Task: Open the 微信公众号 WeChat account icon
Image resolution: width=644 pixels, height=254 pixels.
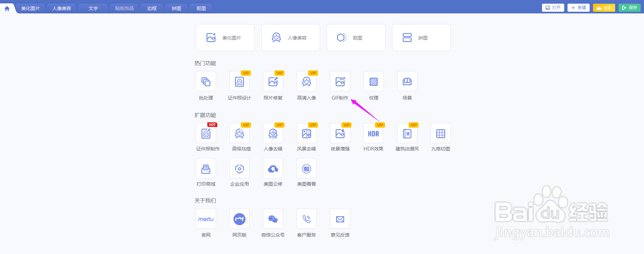Action: [273, 218]
